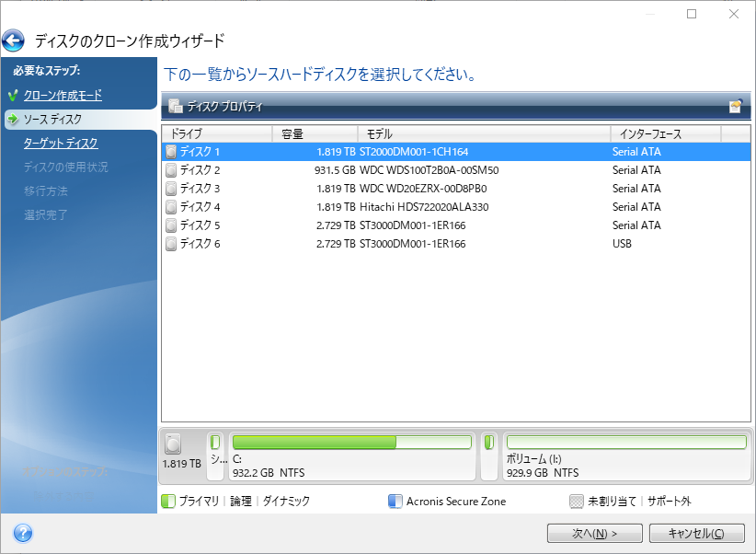
Task: Click the USB interface cell of ディスク 6
Action: [622, 244]
